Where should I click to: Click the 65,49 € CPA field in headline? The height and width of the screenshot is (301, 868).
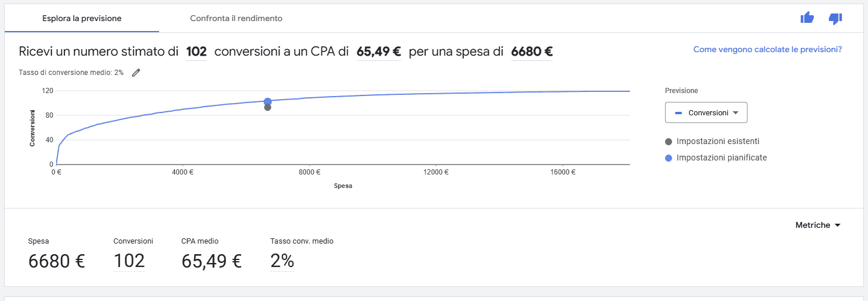click(x=378, y=52)
